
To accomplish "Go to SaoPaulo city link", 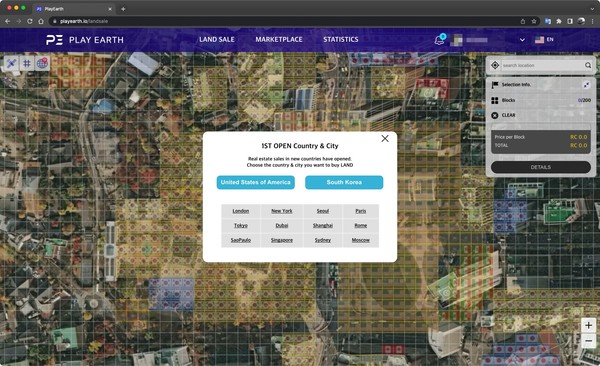I will coord(241,240).
